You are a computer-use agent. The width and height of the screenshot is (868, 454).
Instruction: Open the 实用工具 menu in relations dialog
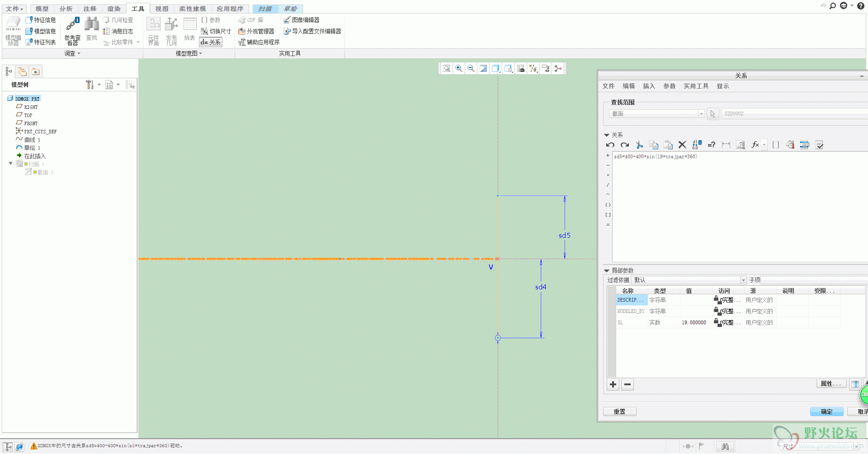696,86
